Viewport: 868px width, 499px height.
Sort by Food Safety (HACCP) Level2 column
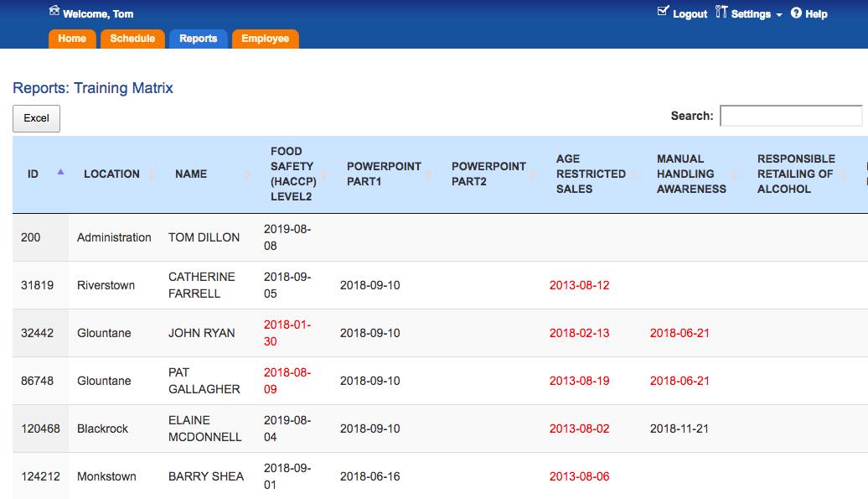[x=293, y=174]
